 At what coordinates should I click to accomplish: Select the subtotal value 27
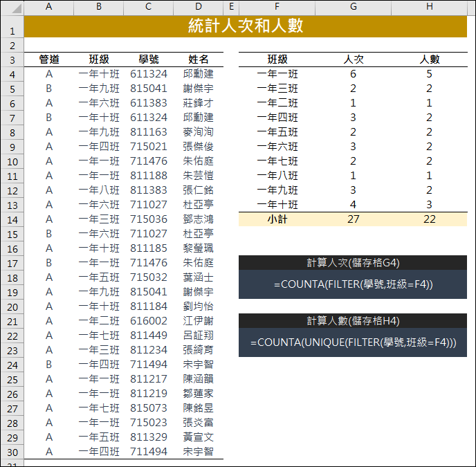click(354, 219)
